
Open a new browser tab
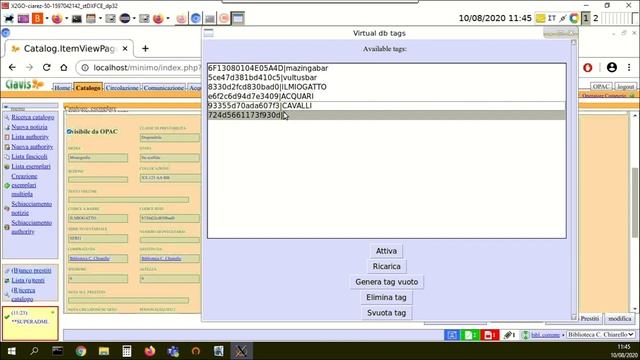[145, 49]
